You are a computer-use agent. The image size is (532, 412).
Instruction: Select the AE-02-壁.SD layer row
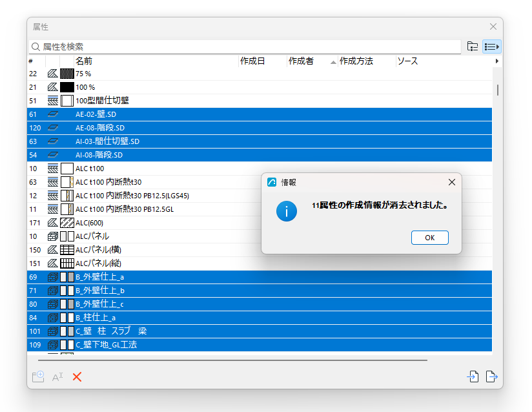coord(260,114)
